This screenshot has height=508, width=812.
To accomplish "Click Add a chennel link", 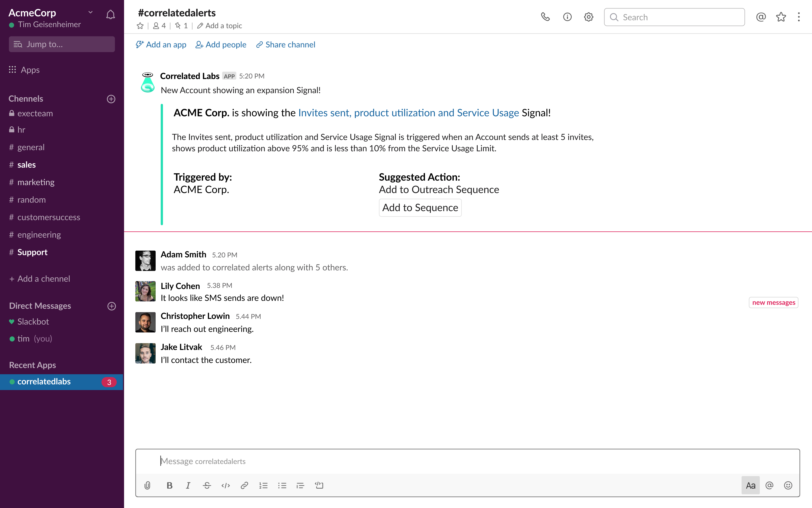I will click(40, 278).
